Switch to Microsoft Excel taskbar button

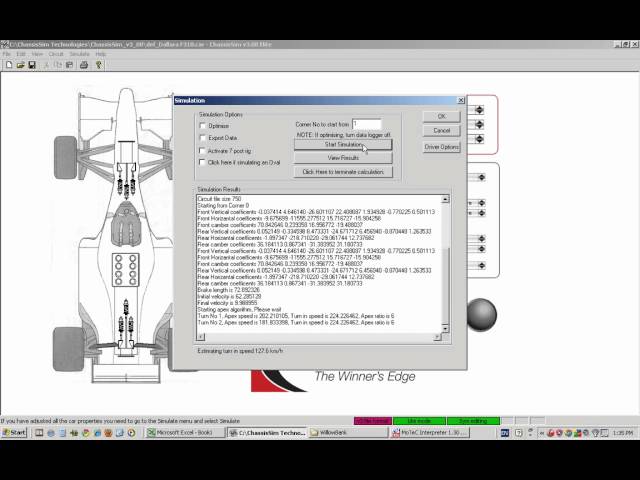pyautogui.click(x=185, y=433)
